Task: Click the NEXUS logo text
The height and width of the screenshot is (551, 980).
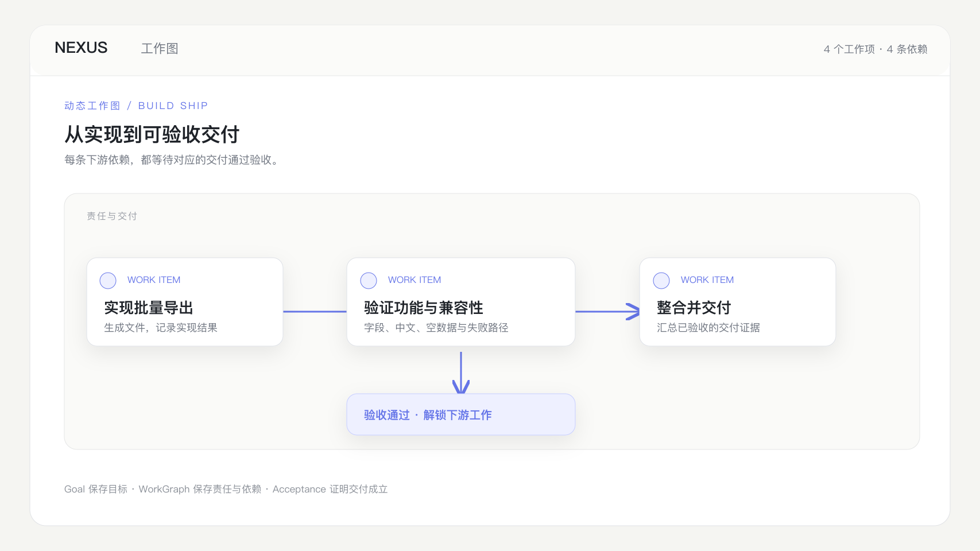Action: pos(81,48)
